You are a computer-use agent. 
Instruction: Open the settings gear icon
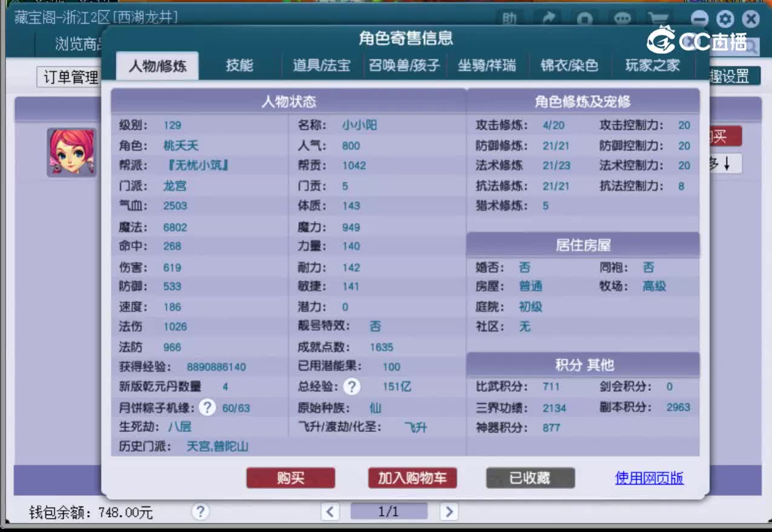[725, 19]
